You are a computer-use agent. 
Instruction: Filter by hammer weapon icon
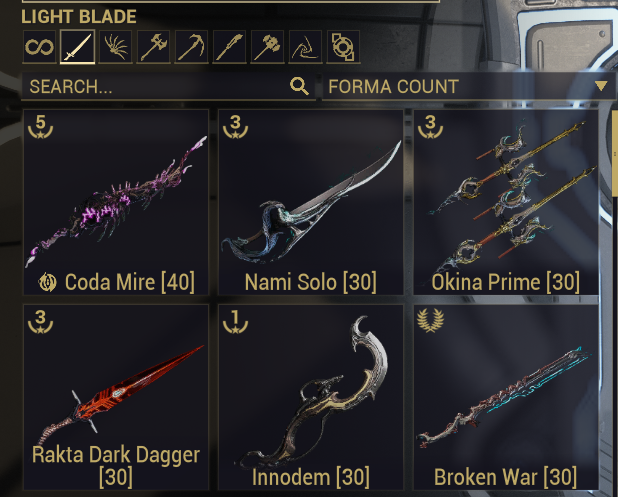click(x=267, y=47)
